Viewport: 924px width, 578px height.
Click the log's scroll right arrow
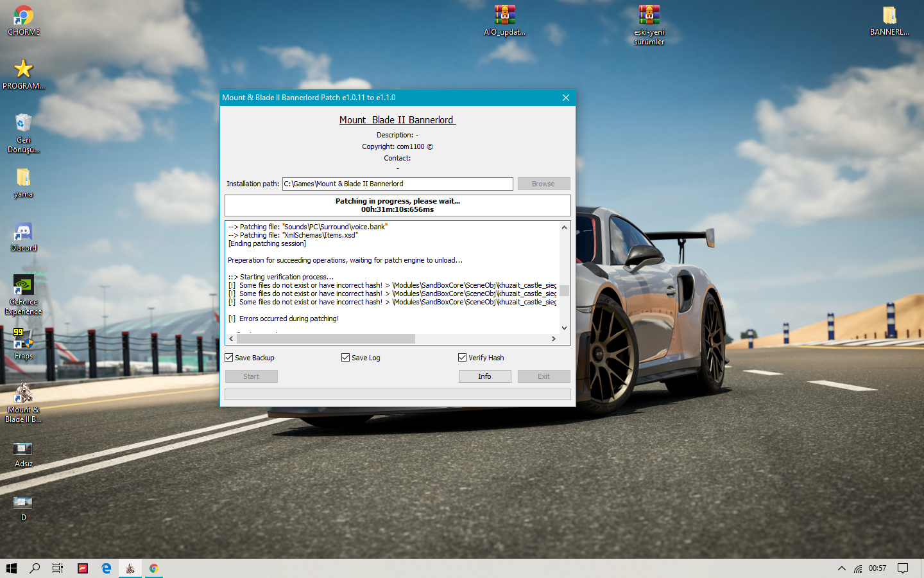554,339
